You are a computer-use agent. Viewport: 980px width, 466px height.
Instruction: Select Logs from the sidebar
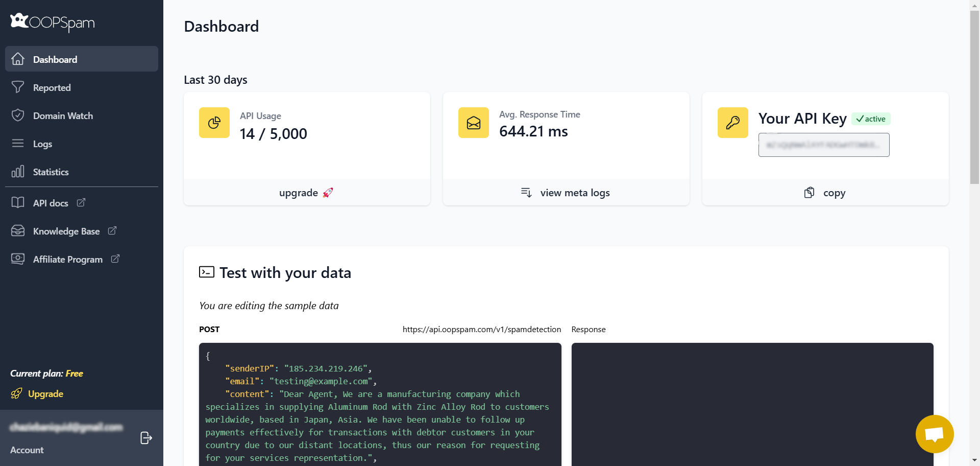pyautogui.click(x=82, y=144)
